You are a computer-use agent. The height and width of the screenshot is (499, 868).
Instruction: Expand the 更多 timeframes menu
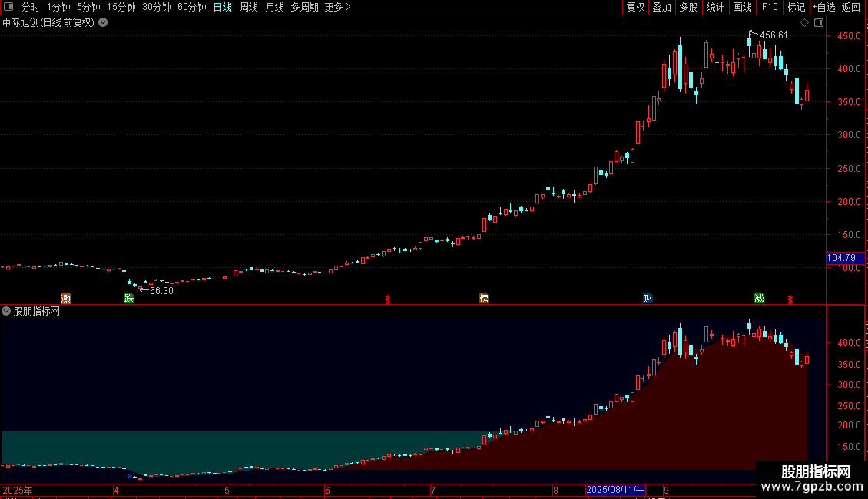(x=338, y=7)
